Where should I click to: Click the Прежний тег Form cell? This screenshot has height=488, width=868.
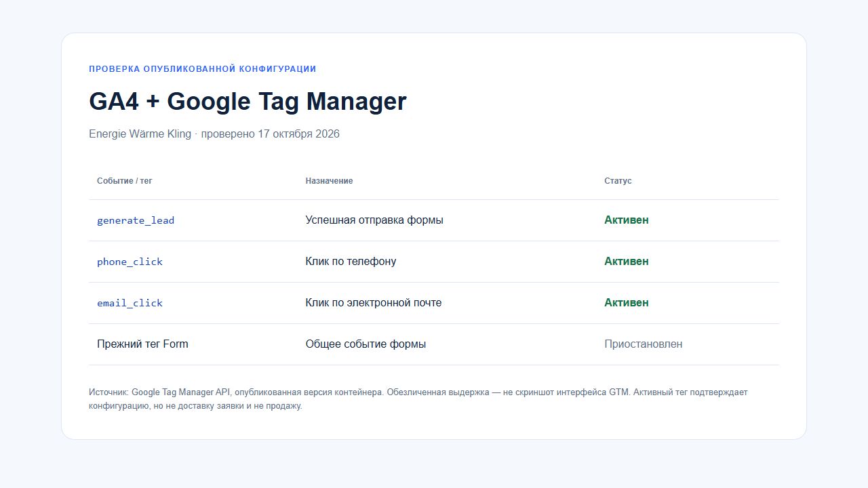click(x=142, y=344)
